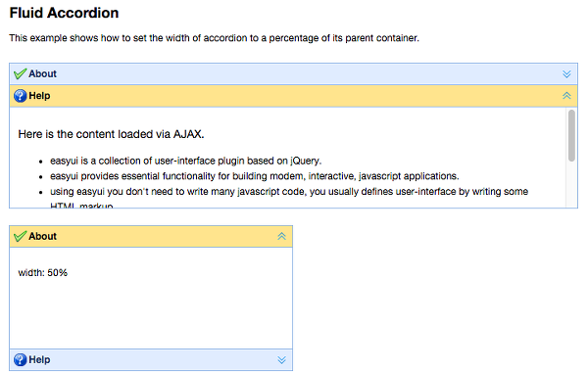
Task: Select the About header in the full-width accordion
Action: [x=293, y=73]
